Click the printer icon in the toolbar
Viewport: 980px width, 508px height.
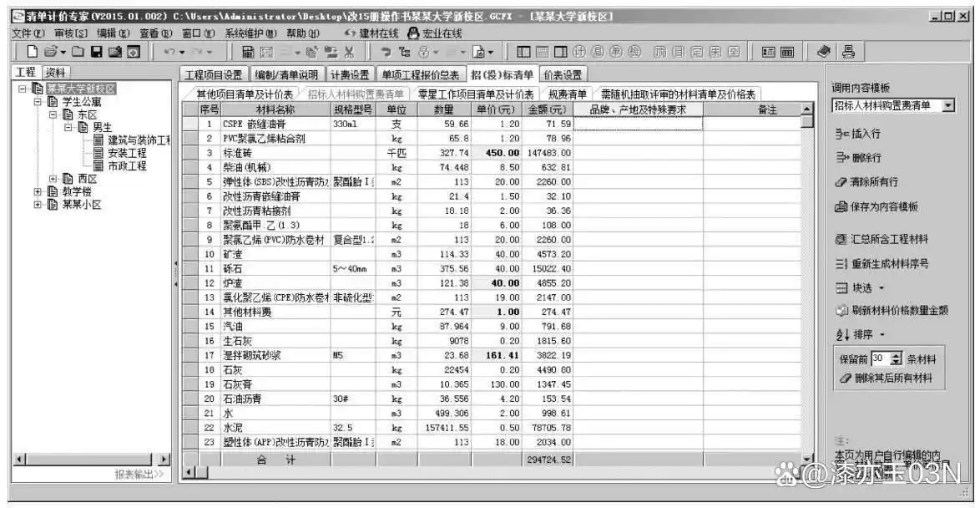coord(847,52)
